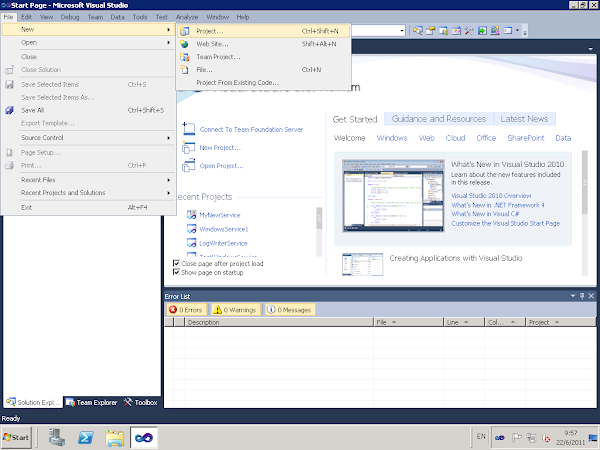Choose Exit in the File menu

click(x=89, y=207)
